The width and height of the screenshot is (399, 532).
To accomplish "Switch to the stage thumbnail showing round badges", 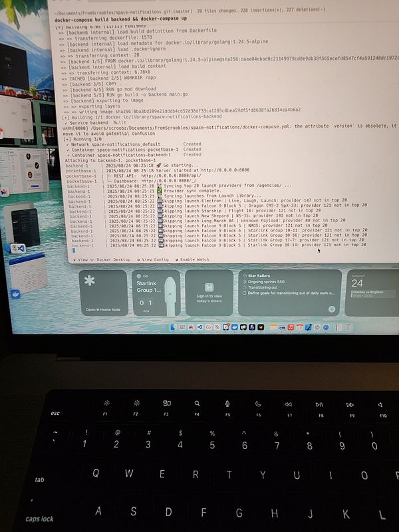I will [24, 171].
